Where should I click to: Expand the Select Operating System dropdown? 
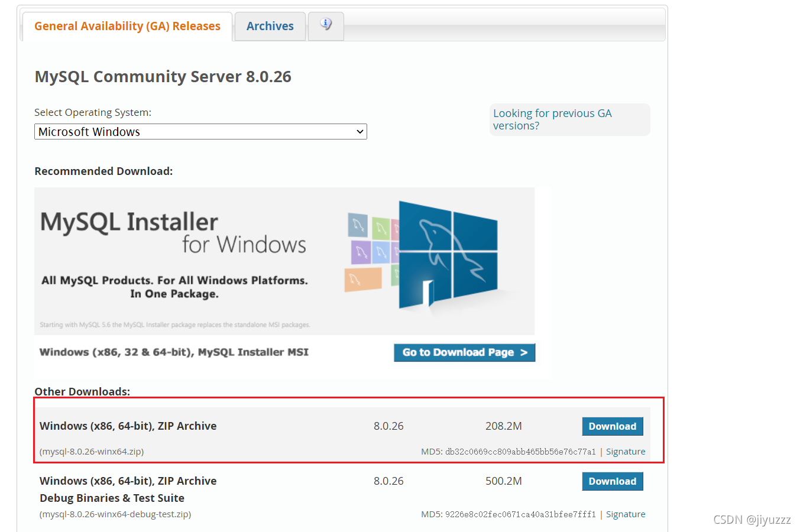coord(200,132)
